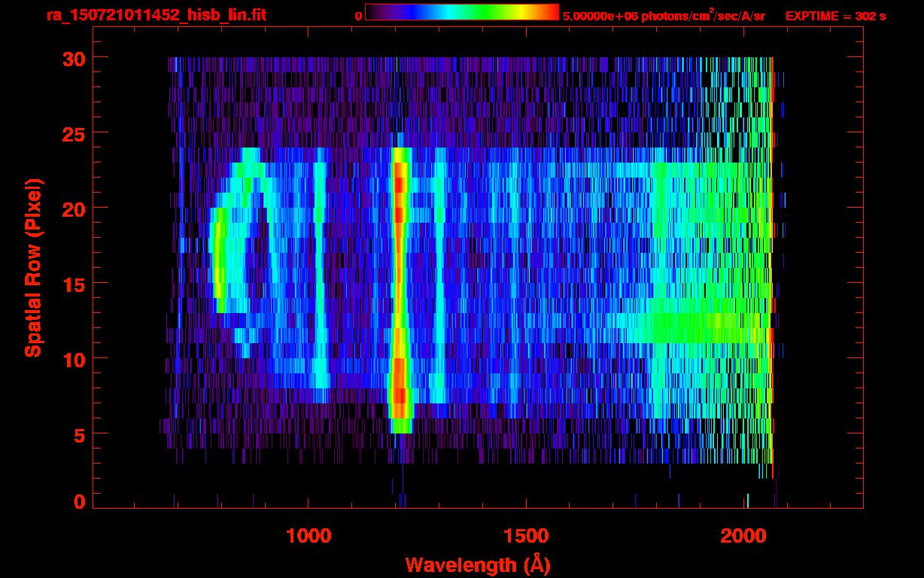Click the x-axis tick label 1500
The height and width of the screenshot is (578, 924).
click(x=527, y=535)
